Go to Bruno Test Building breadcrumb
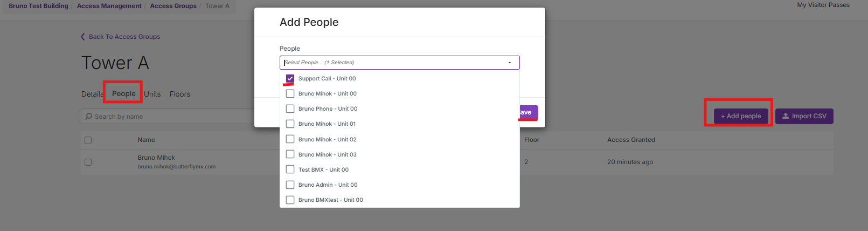The width and height of the screenshot is (868, 231). pyautogui.click(x=38, y=6)
